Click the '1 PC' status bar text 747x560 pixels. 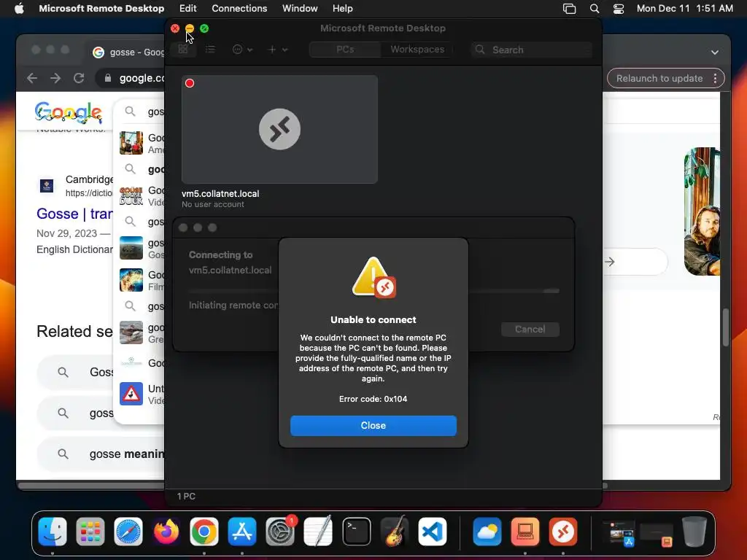(x=186, y=496)
